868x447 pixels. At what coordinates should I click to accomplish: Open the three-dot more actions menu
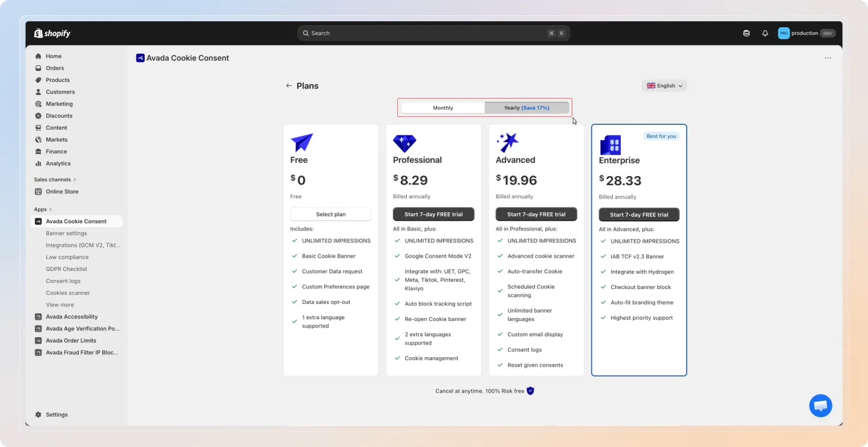pyautogui.click(x=828, y=58)
